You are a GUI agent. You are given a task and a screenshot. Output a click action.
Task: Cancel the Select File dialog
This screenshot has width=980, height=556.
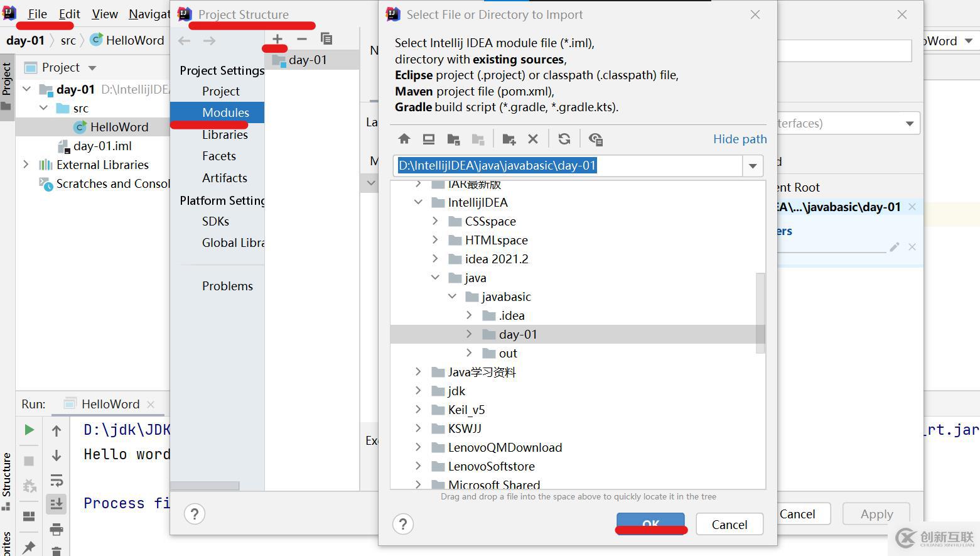(730, 524)
